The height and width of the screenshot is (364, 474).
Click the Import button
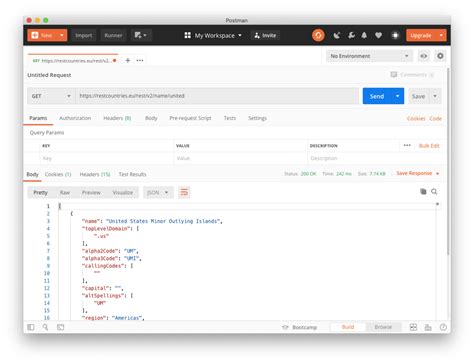point(83,35)
